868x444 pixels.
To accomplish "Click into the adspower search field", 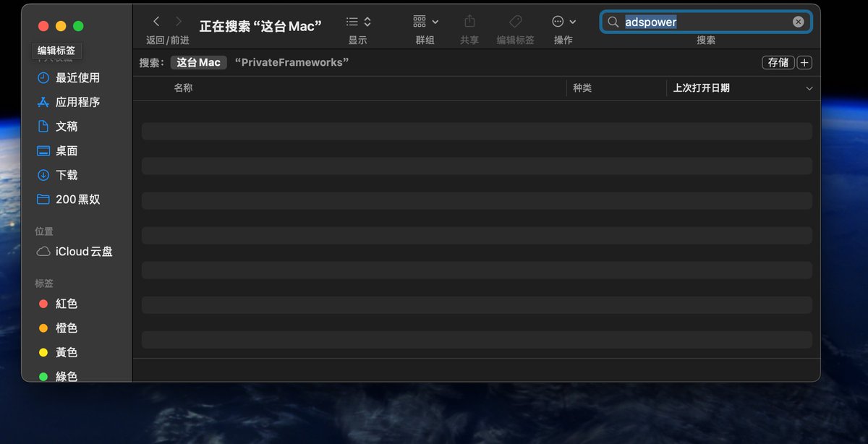I will click(x=705, y=22).
